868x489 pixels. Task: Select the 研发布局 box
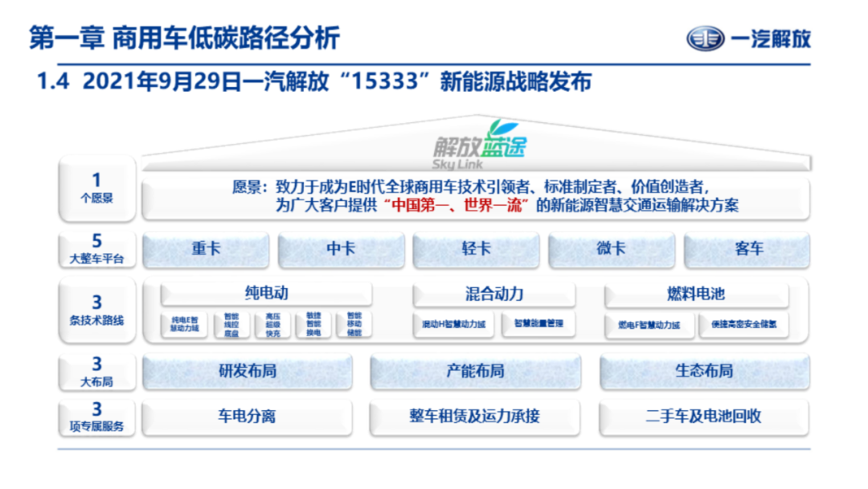point(248,372)
